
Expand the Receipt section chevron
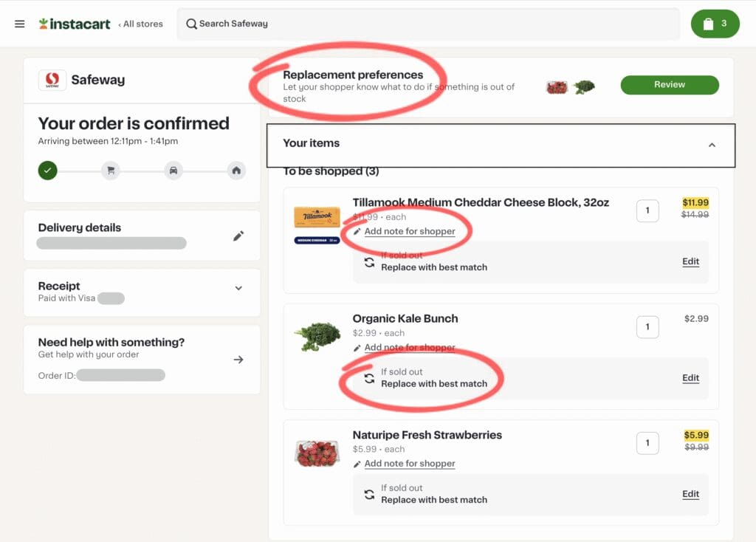(x=238, y=288)
